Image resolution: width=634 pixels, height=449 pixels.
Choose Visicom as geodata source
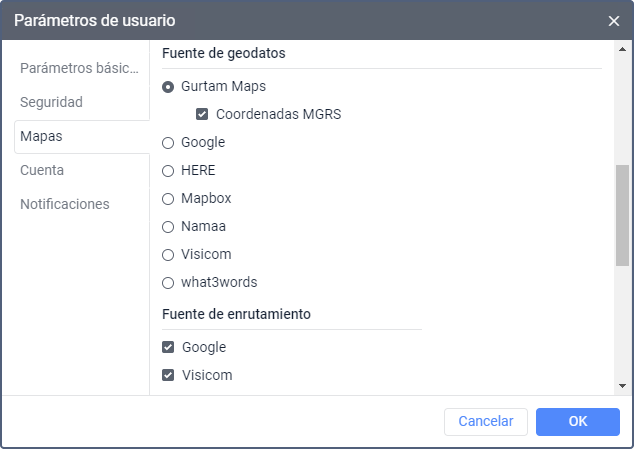coord(168,255)
